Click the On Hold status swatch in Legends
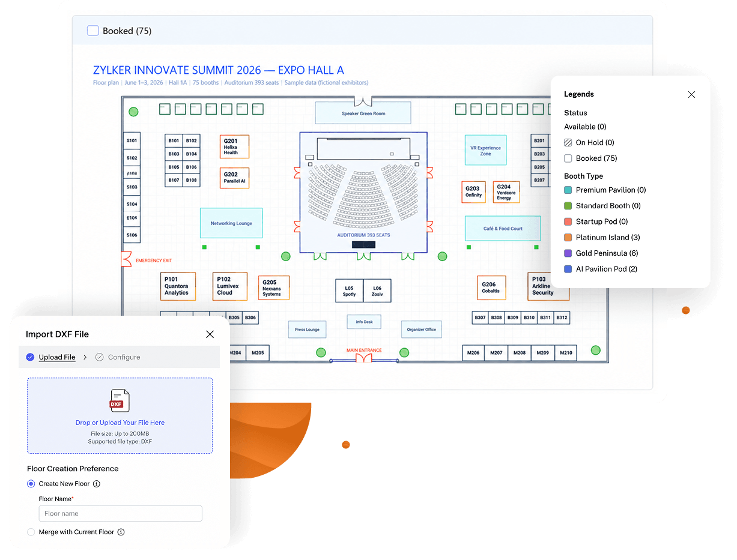This screenshot has height=560, width=737. click(x=568, y=143)
